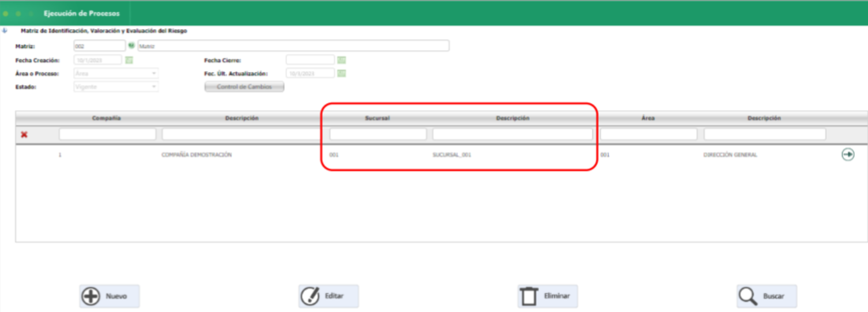868x312 pixels.
Task: Select the COMPAÑÍA DEMOSTRACIÓN cell
Action: pyautogui.click(x=197, y=155)
